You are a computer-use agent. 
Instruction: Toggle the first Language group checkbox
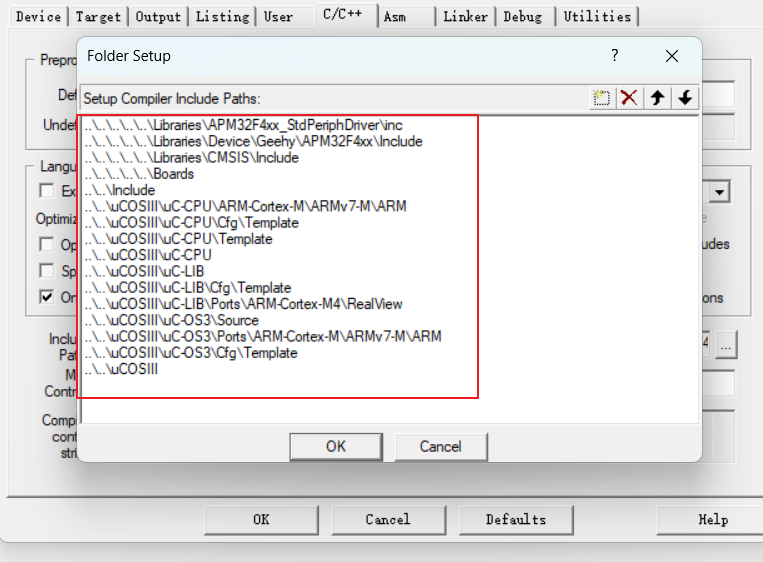47,190
